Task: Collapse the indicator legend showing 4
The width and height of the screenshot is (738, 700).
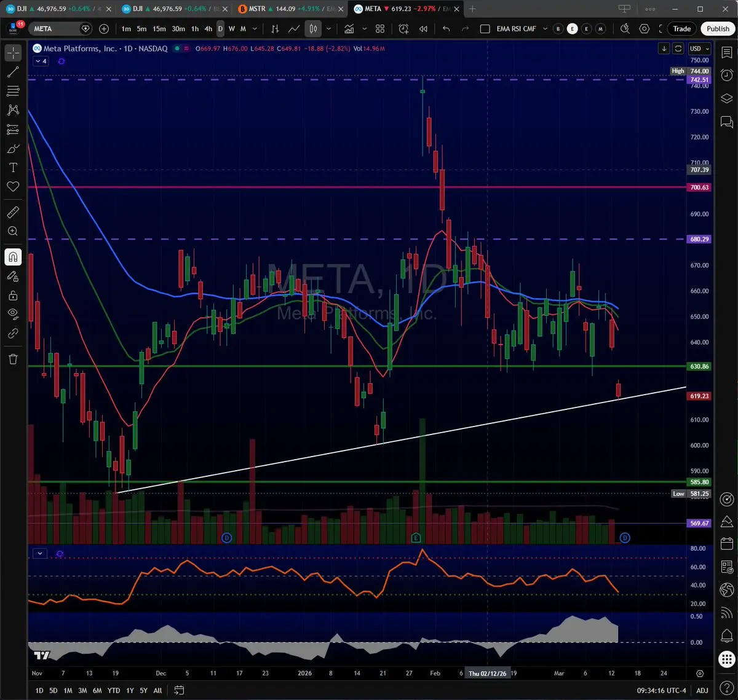Action: (41, 61)
